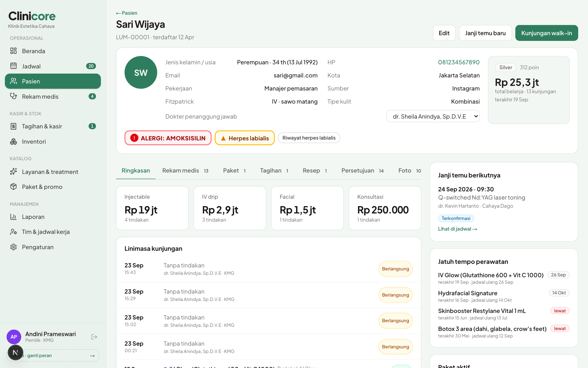Image resolution: width=588 pixels, height=368 pixels.
Task: Click the sari@gmail.com email value
Action: 296,75
